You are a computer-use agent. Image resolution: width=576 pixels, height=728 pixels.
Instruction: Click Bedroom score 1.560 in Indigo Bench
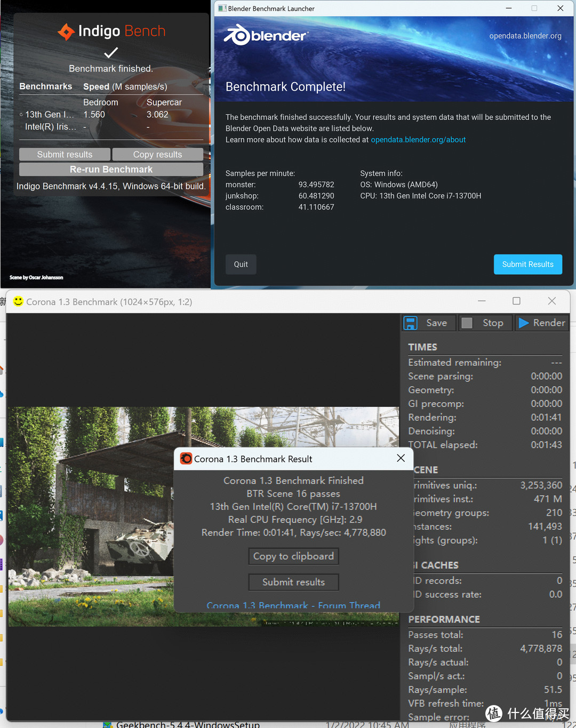[94, 115]
